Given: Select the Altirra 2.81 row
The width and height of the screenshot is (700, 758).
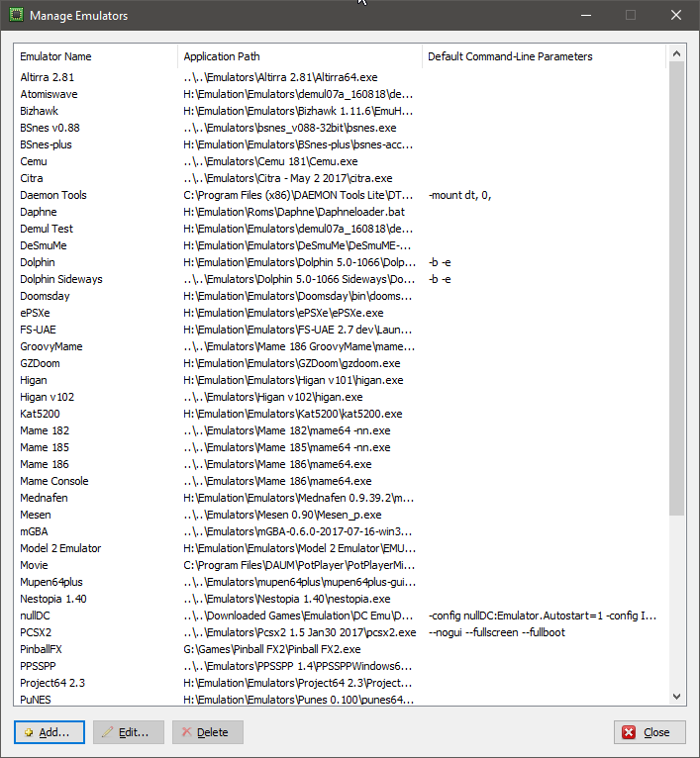Looking at the screenshot, I should point(341,77).
